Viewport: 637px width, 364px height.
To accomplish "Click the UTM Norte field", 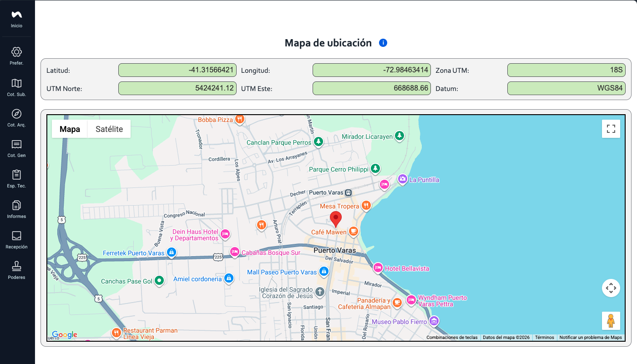I will pos(177,88).
